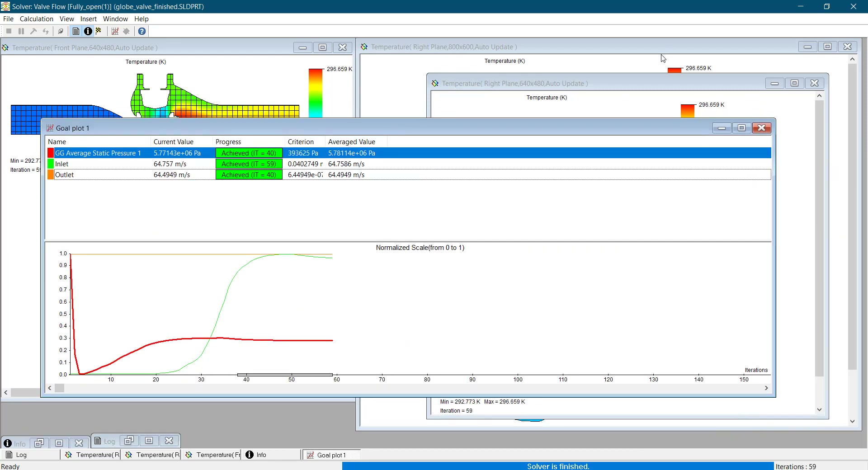Image resolution: width=868 pixels, height=470 pixels.
Task: Click the green Inlet color swatch
Action: 51,164
